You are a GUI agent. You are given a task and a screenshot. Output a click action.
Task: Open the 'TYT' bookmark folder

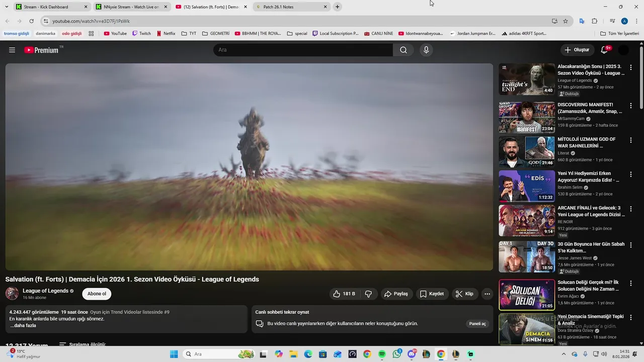tap(189, 34)
